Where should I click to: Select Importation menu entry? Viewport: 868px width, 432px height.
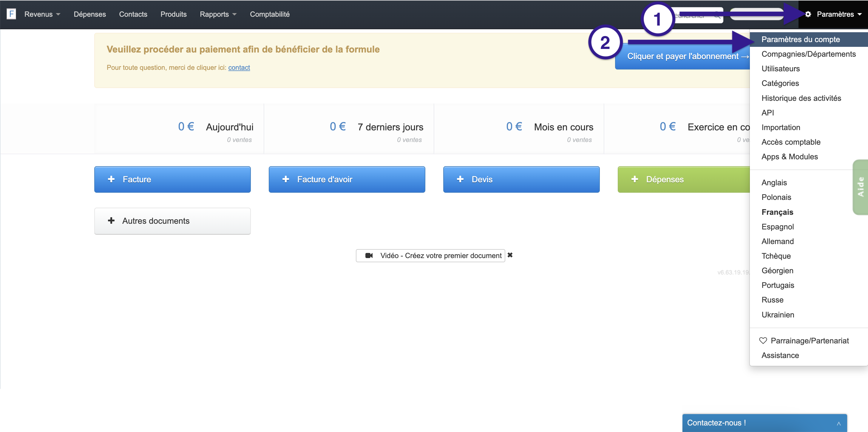809,127
